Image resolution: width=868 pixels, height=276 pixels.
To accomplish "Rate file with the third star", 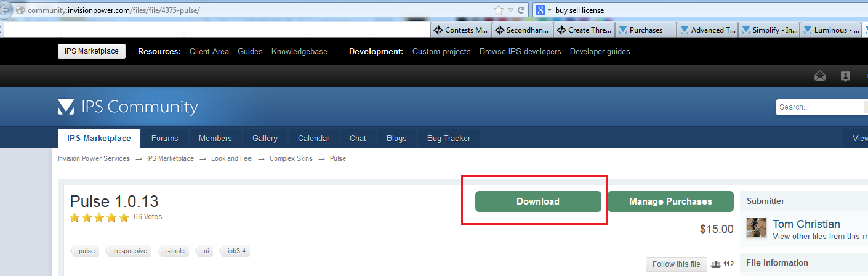I will coord(99,217).
